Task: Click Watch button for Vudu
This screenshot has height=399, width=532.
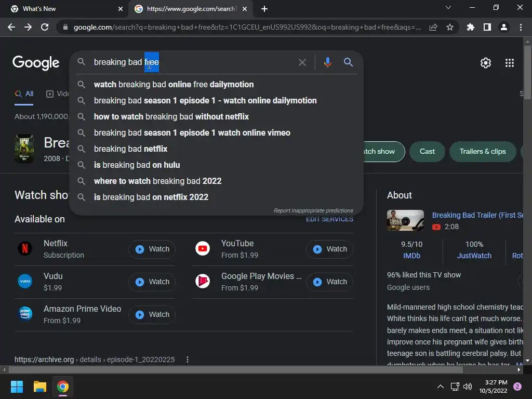Action: click(x=152, y=282)
